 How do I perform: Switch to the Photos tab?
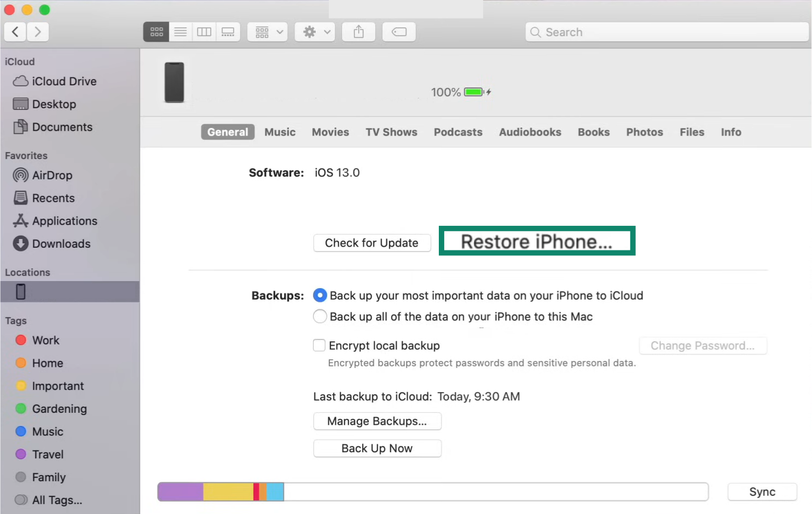coord(645,132)
